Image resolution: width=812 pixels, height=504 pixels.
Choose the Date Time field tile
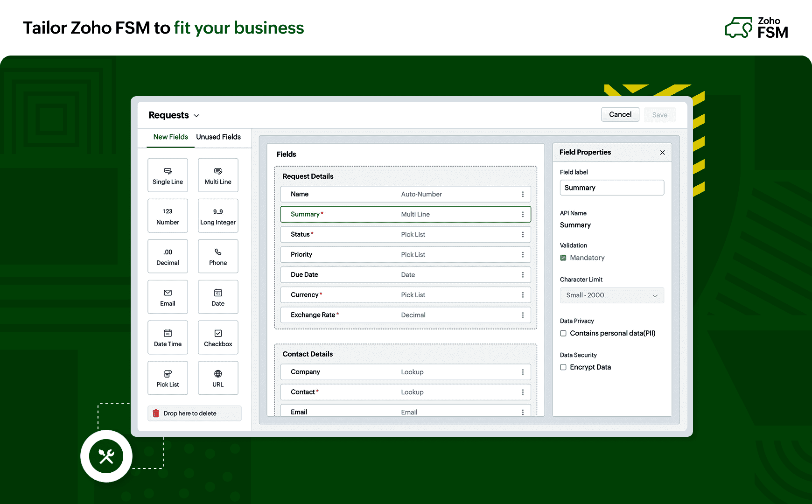pos(168,337)
